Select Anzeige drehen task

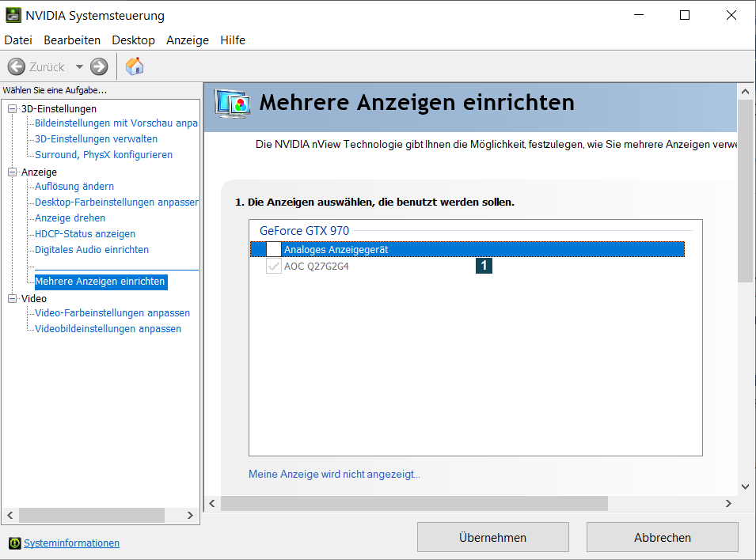click(70, 218)
